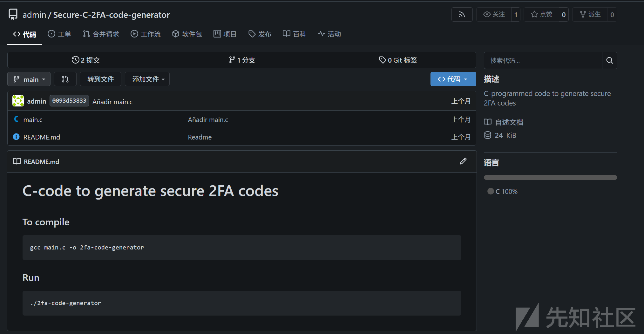Open the 合并请求 tab
Viewport: 644px width, 334px height.
[x=101, y=34]
